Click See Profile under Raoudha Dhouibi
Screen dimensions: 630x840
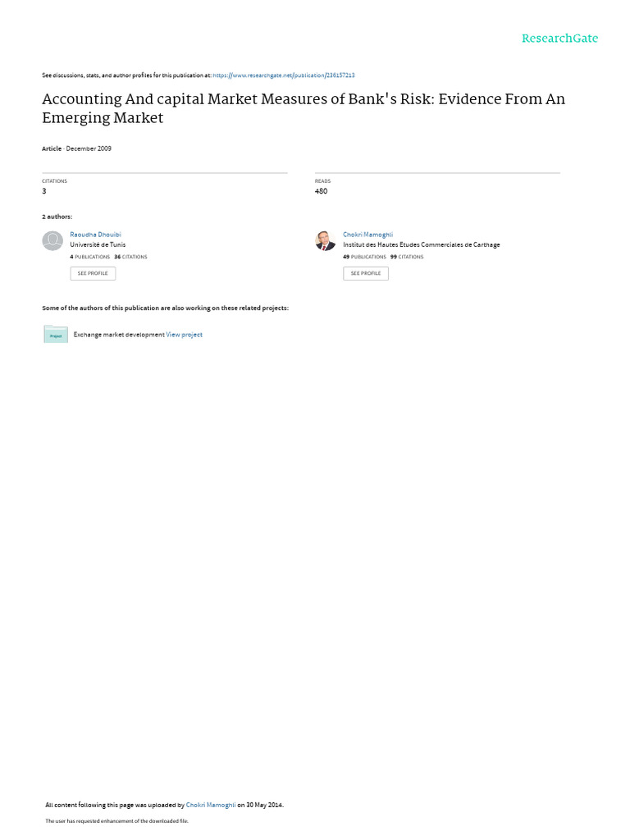click(93, 273)
